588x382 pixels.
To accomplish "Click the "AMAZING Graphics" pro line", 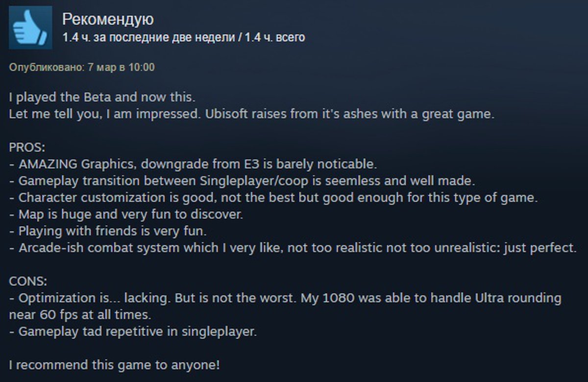I will pos(193,163).
